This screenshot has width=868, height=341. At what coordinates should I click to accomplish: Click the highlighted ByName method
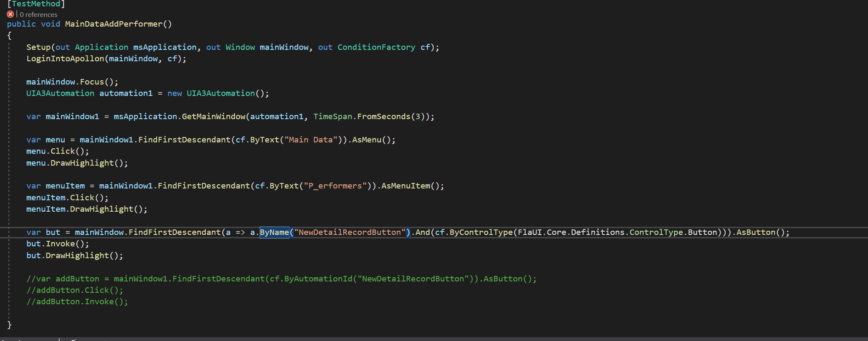275,232
